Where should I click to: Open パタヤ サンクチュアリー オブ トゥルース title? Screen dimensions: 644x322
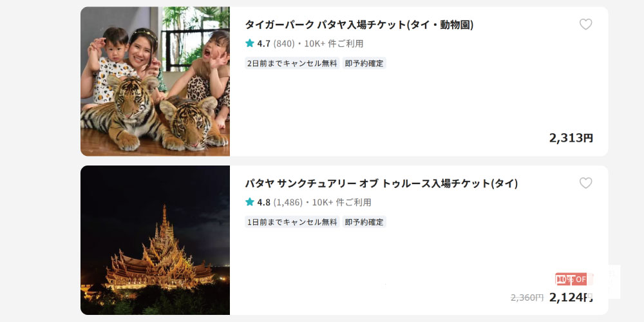381,184
